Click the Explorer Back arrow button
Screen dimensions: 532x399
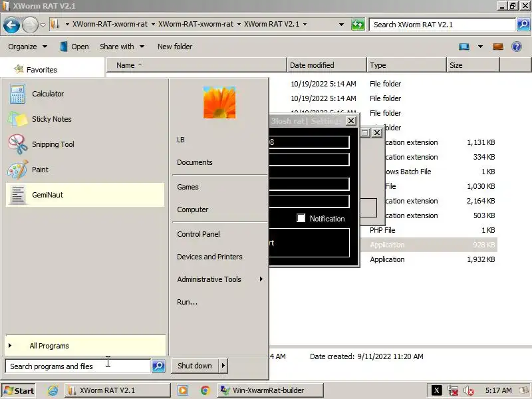(x=11, y=25)
